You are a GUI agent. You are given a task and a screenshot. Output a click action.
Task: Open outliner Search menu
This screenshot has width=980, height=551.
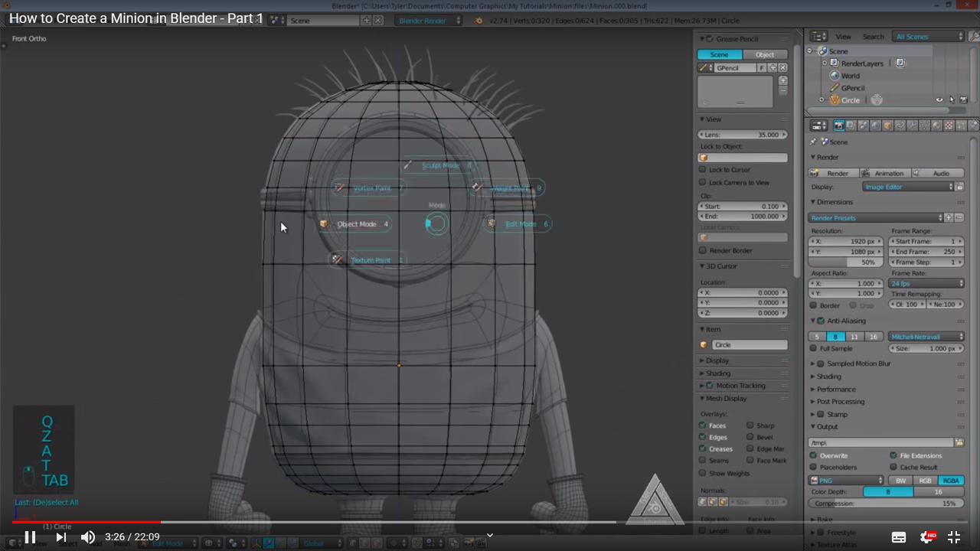click(x=874, y=37)
